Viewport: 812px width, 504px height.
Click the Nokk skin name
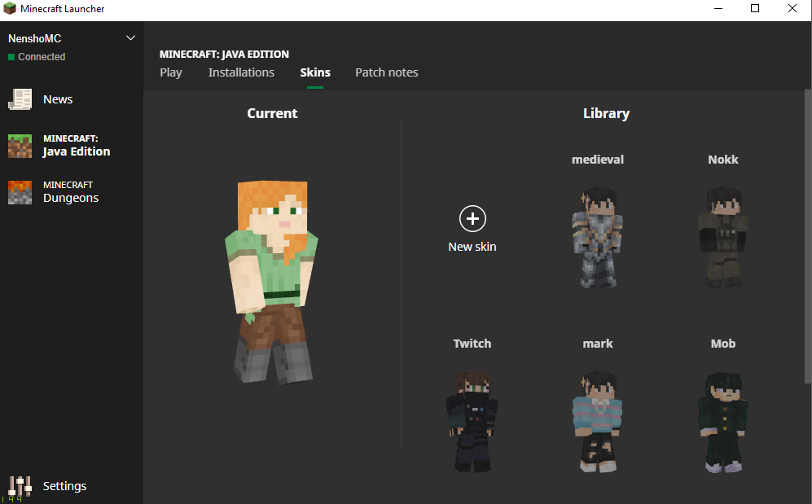tap(723, 160)
